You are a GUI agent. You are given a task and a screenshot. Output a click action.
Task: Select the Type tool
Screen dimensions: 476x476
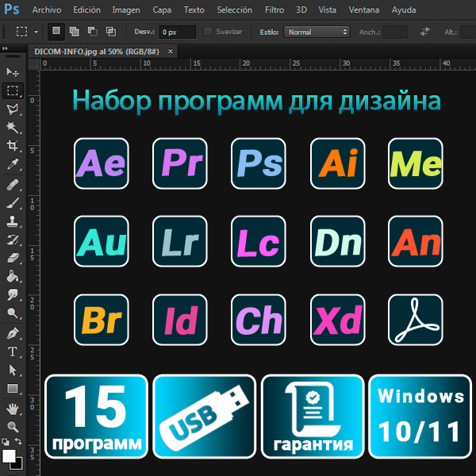(13, 351)
